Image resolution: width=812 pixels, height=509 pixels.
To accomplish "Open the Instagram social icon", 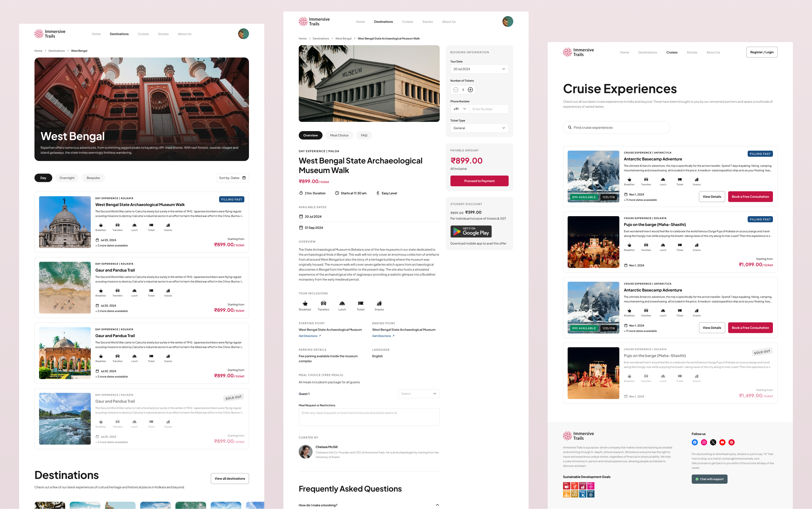I will pos(704,442).
